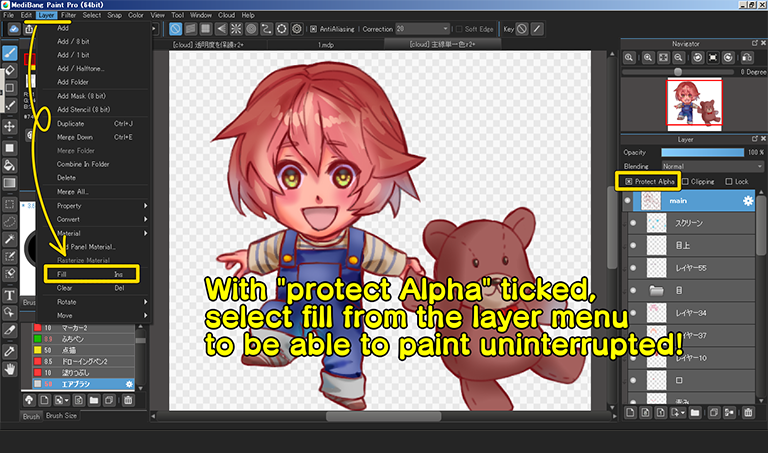Toggle layer Lock checkbox
This screenshot has width=768, height=453.
pos(729,182)
